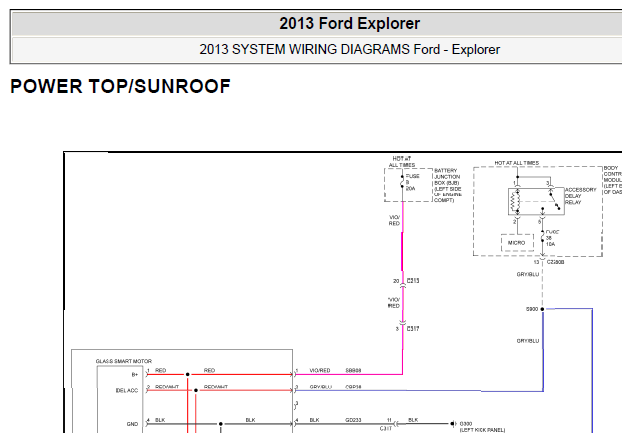Click the "VIO/RED" label next to SBB08
This screenshot has height=433, width=622.
click(x=320, y=370)
